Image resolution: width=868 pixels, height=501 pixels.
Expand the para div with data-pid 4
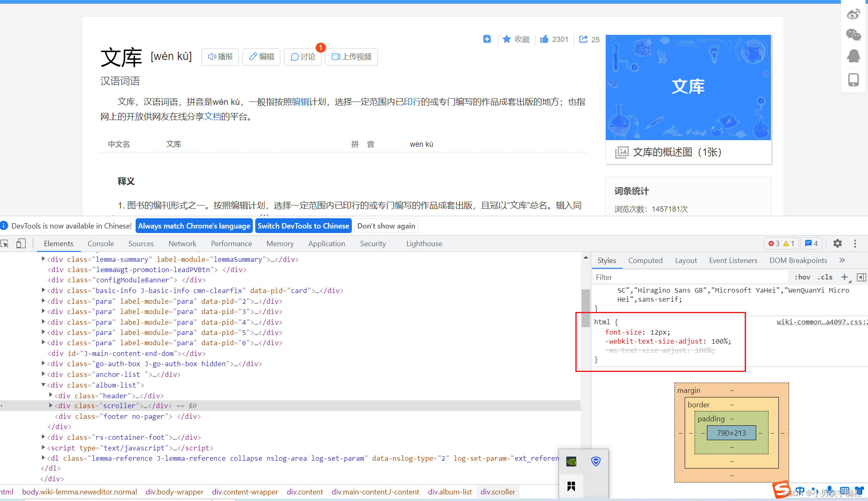coord(43,322)
